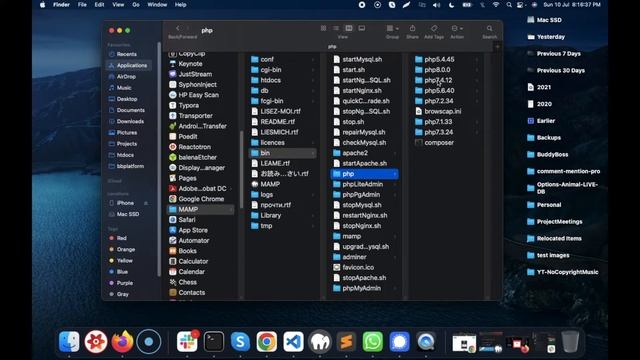The width and height of the screenshot is (640, 360).
Task: Open the Edit menu
Action: (99, 5)
